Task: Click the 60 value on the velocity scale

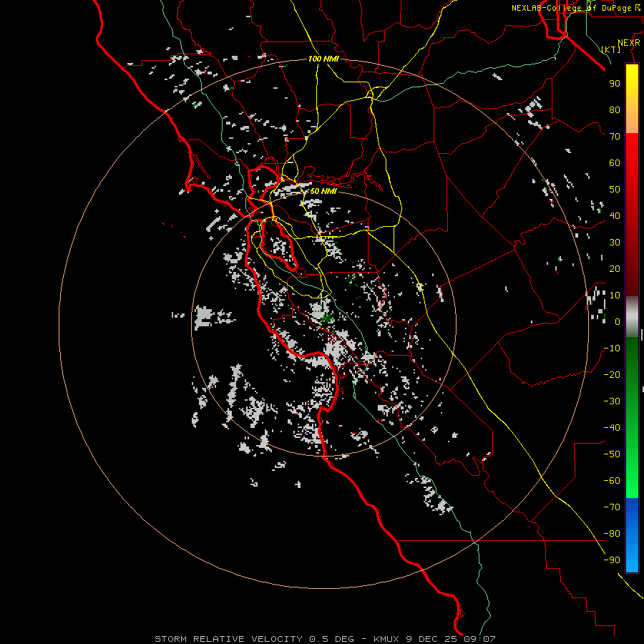Action: pyautogui.click(x=615, y=162)
